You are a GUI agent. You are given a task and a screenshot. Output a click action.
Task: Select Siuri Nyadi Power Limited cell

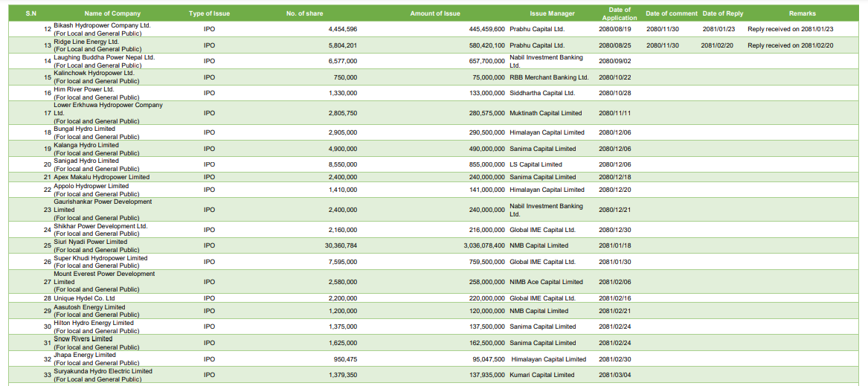(97, 246)
